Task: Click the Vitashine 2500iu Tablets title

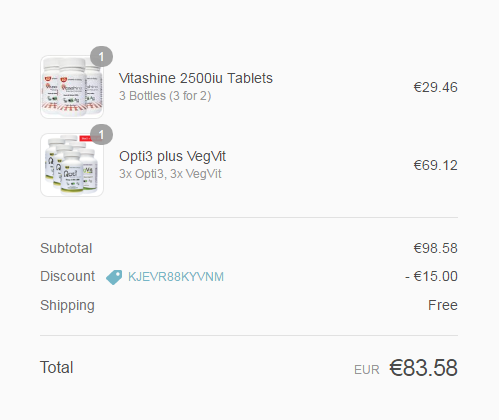Action: [x=196, y=78]
